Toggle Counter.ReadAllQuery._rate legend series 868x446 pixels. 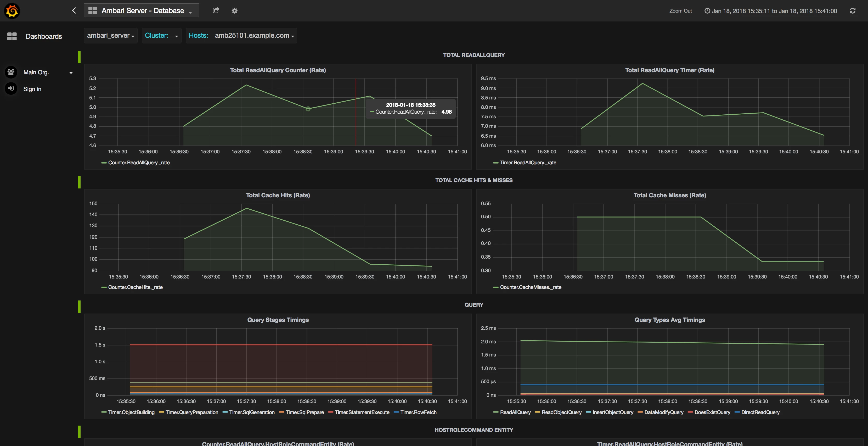(139, 163)
